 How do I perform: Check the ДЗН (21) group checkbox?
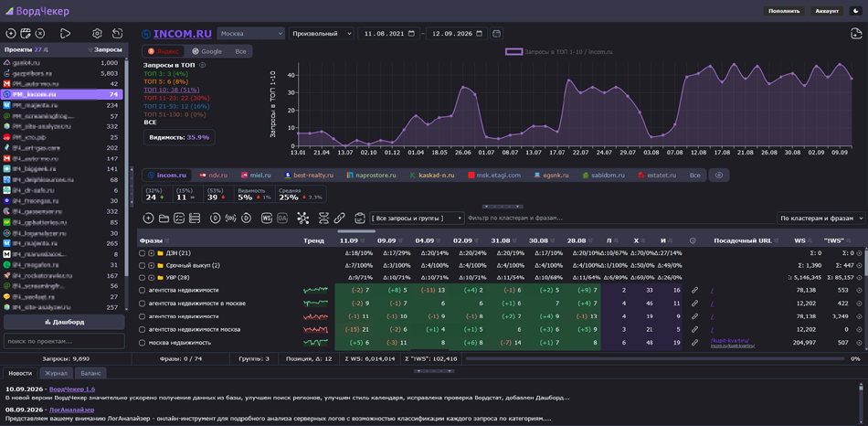[x=143, y=253]
